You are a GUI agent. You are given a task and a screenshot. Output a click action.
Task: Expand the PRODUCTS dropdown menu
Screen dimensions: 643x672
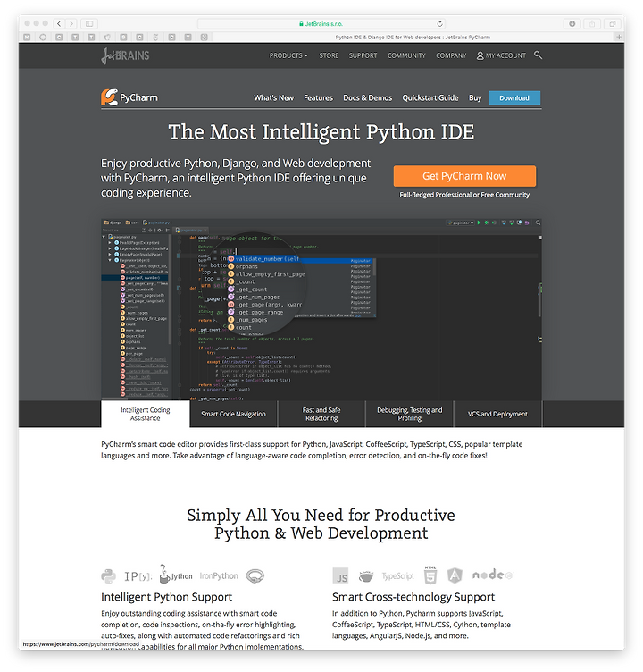288,55
